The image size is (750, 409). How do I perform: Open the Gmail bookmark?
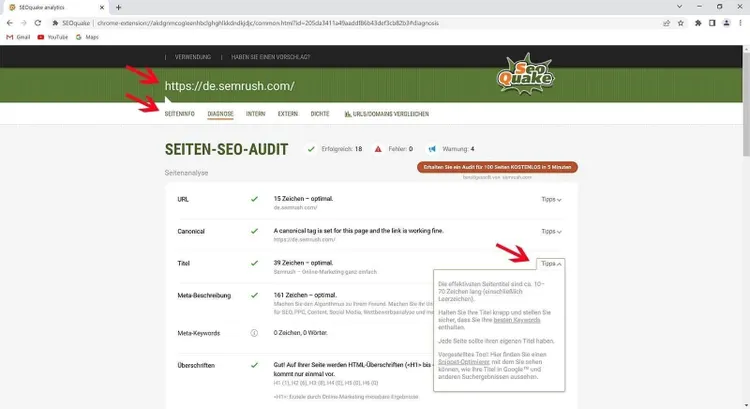18,37
